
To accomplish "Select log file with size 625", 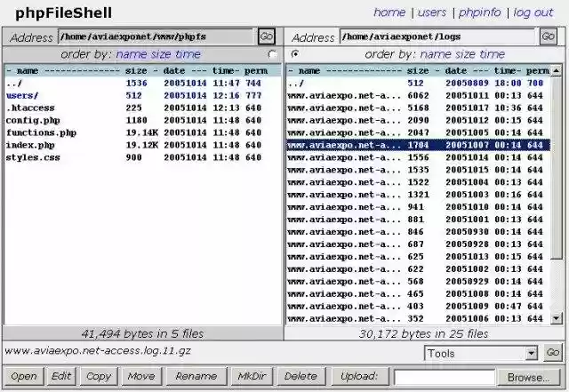I will [418, 257].
